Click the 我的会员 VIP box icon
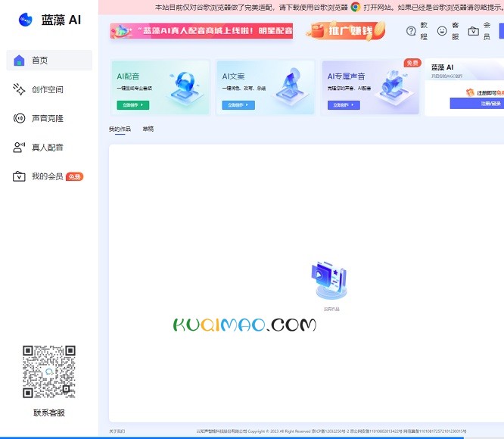 coord(19,176)
